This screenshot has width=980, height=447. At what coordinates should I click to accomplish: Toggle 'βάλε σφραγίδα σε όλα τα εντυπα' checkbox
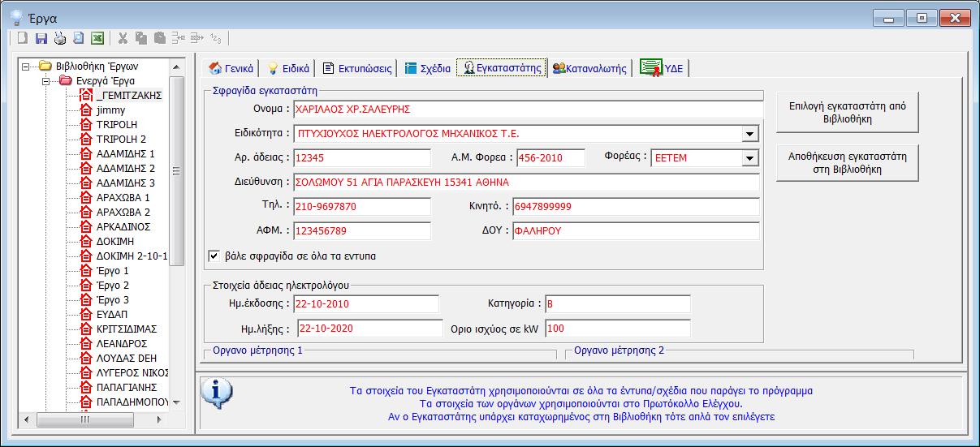(x=214, y=256)
